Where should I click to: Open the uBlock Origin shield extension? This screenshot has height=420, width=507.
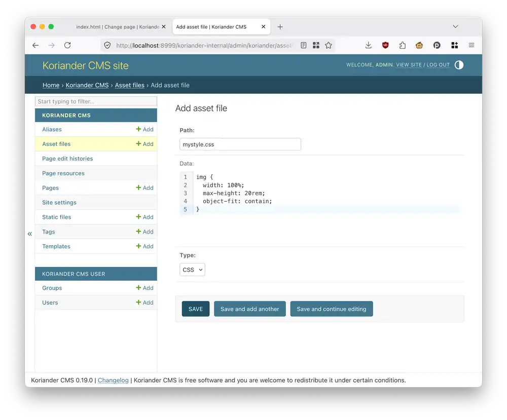pos(385,45)
